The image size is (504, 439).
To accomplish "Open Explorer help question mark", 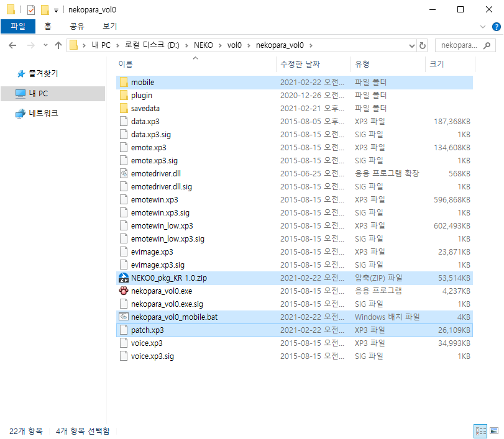I will pyautogui.click(x=497, y=27).
